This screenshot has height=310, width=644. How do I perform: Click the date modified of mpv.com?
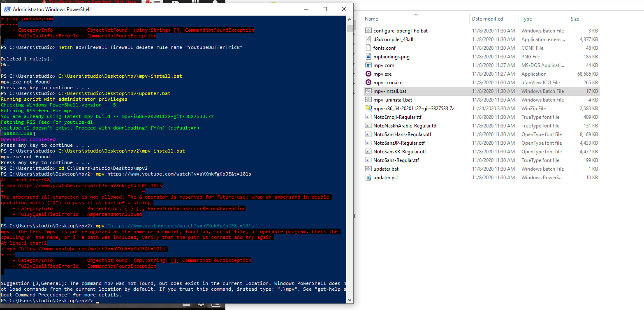click(x=493, y=65)
